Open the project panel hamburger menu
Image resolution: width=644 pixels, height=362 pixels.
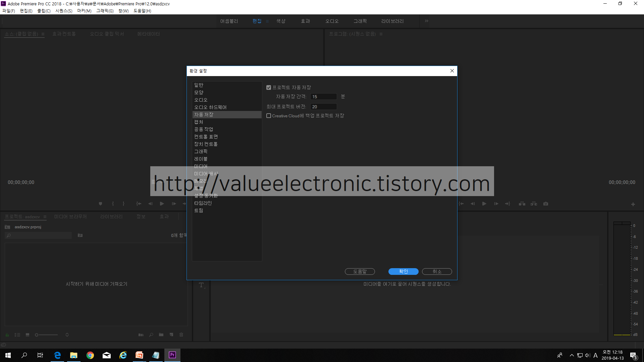coord(45,217)
